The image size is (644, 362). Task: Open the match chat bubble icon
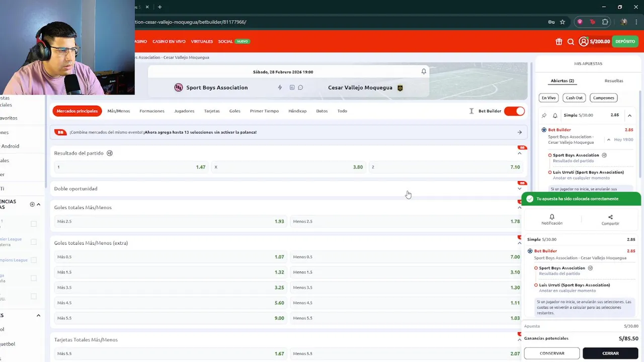click(x=300, y=87)
